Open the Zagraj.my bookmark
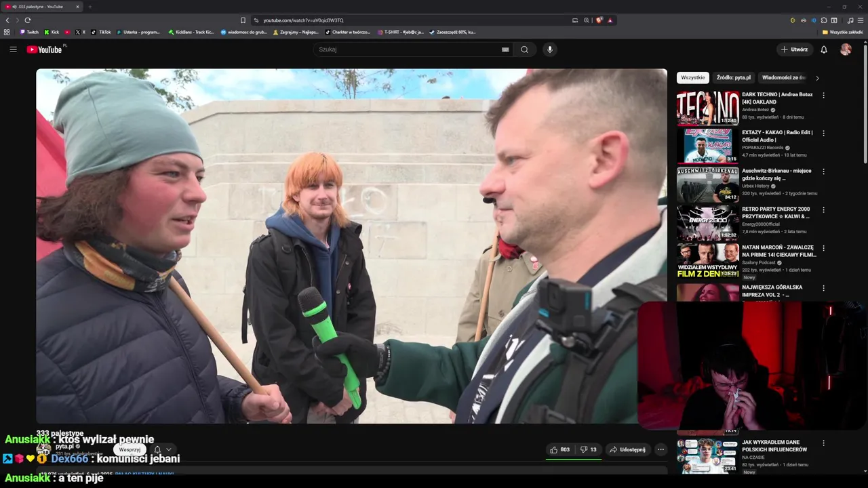 [x=296, y=32]
